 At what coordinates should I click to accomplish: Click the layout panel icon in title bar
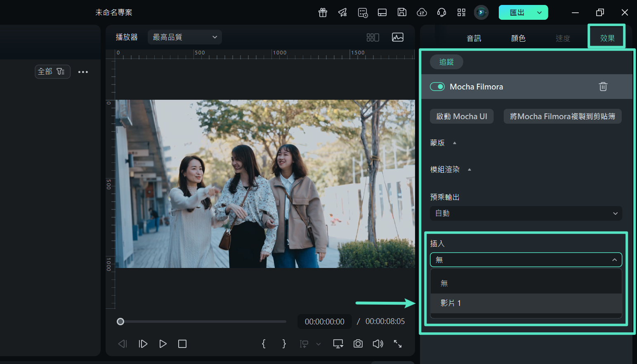click(382, 12)
